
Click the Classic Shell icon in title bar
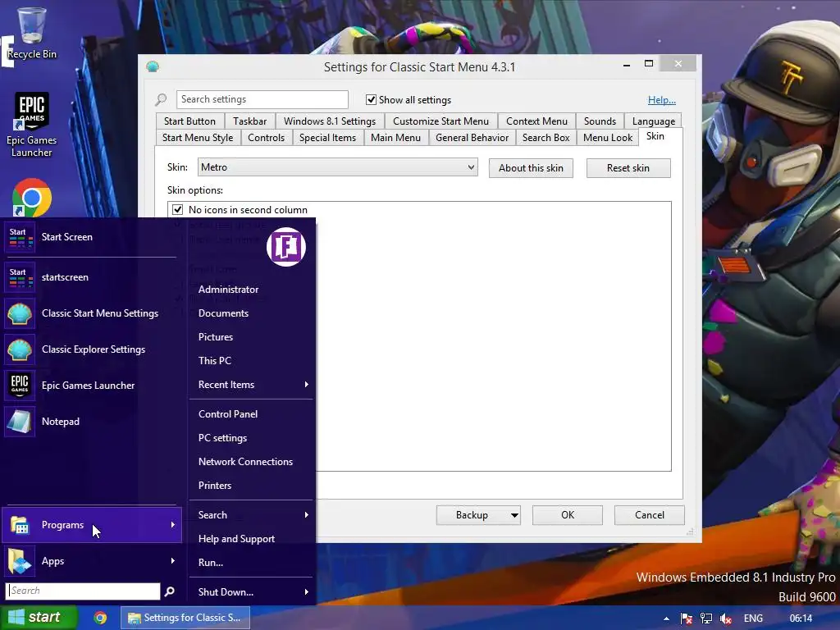pos(153,66)
